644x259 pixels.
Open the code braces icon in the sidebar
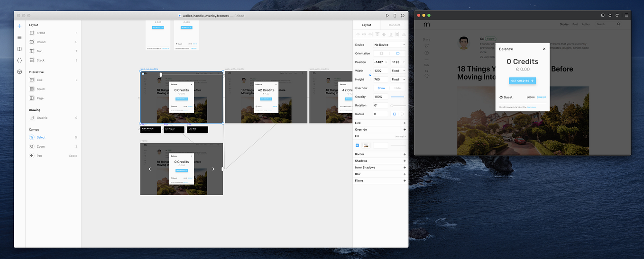19,60
